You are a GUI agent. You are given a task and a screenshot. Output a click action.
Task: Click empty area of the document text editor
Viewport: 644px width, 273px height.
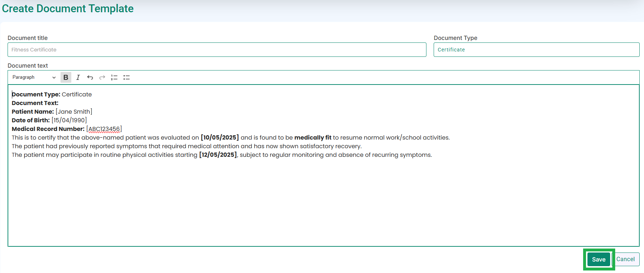click(x=323, y=203)
